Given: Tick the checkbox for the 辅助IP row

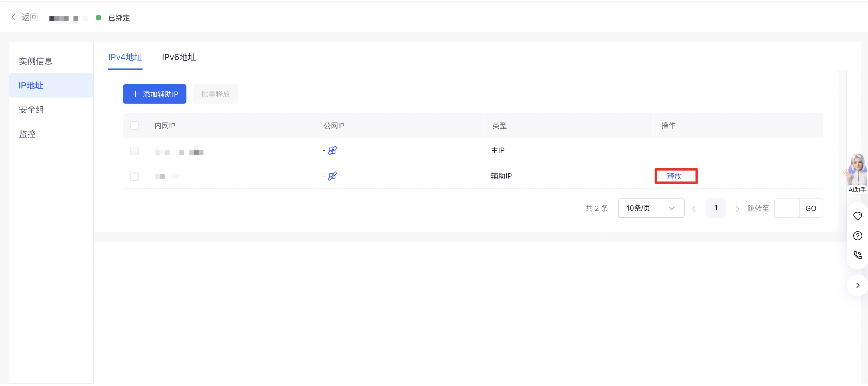Looking at the screenshot, I should point(134,176).
